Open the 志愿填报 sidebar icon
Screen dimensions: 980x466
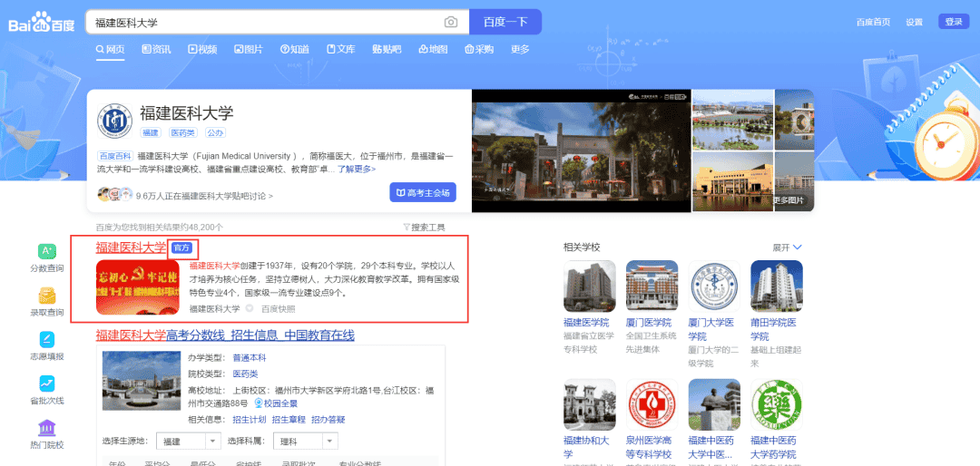(x=47, y=339)
